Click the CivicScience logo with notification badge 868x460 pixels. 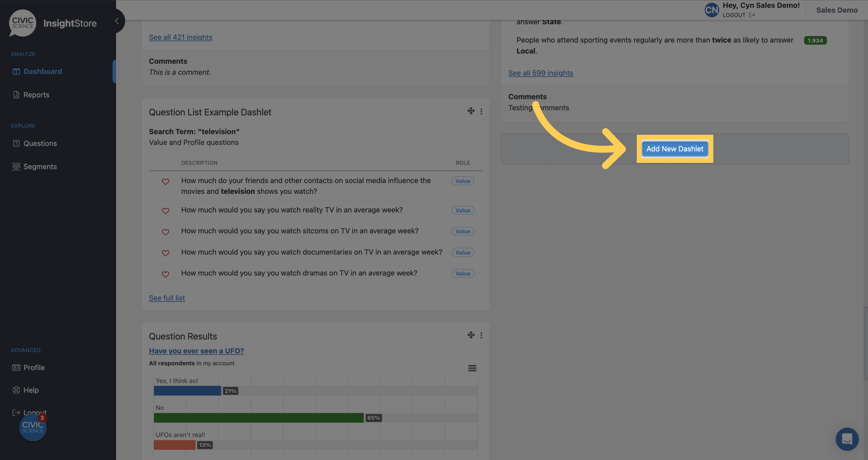[x=33, y=428]
